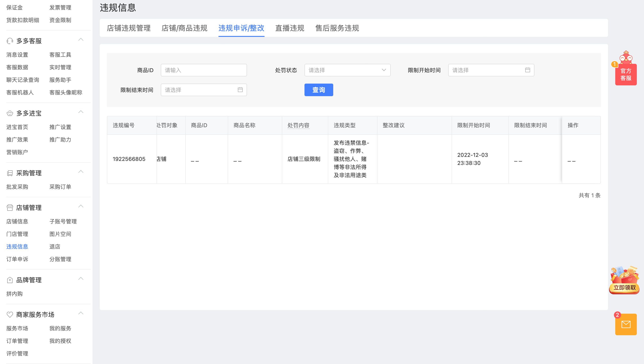Open 我的授权 in sidebar
This screenshot has width=644, height=364.
point(60,341)
